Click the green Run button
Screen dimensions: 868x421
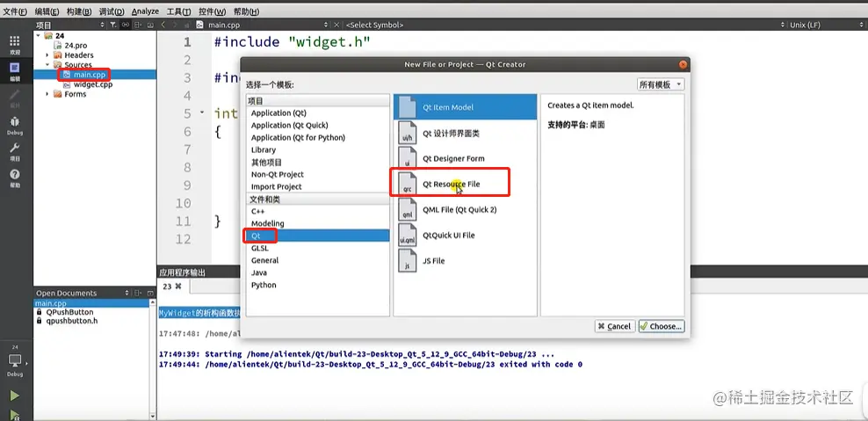(x=15, y=396)
